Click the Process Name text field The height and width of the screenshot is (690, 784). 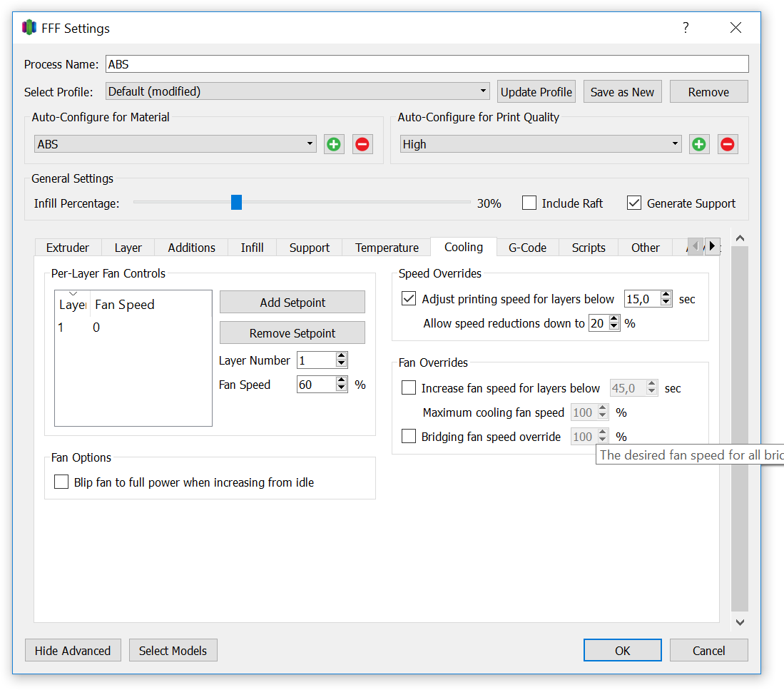tap(427, 64)
